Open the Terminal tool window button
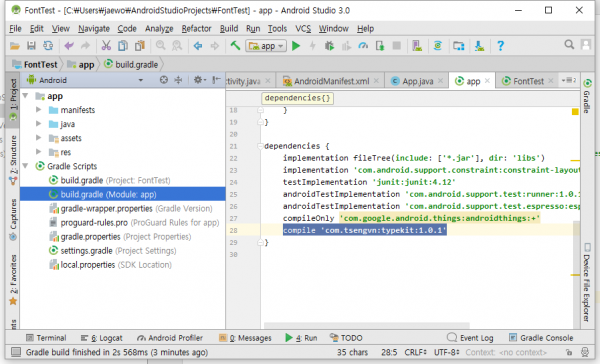Image resolution: width=600 pixels, height=364 pixels. pyautogui.click(x=46, y=338)
